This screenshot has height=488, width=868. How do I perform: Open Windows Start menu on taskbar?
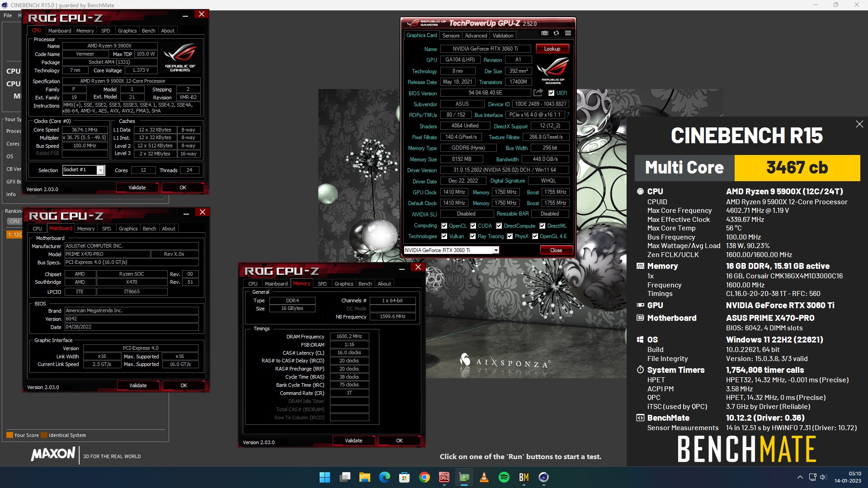point(325,477)
